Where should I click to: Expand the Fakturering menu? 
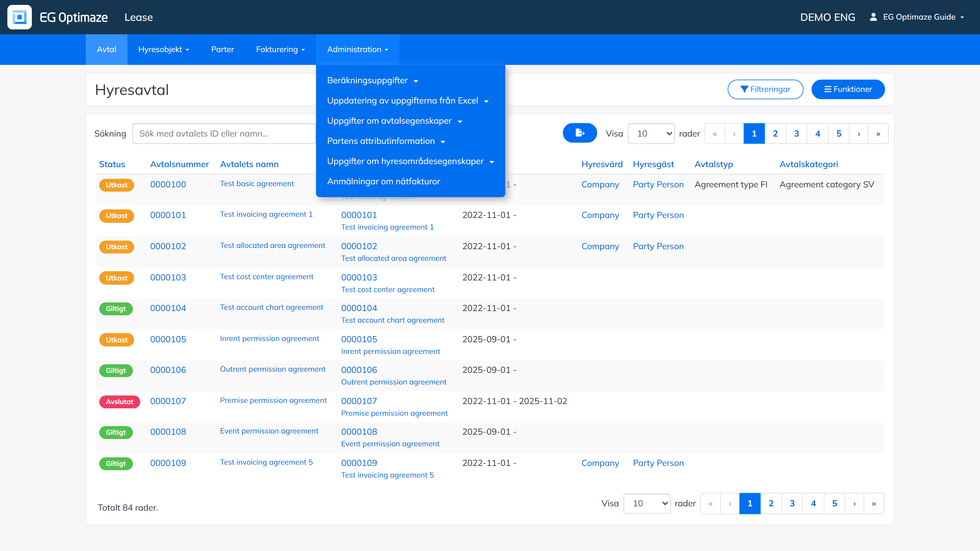pos(281,49)
